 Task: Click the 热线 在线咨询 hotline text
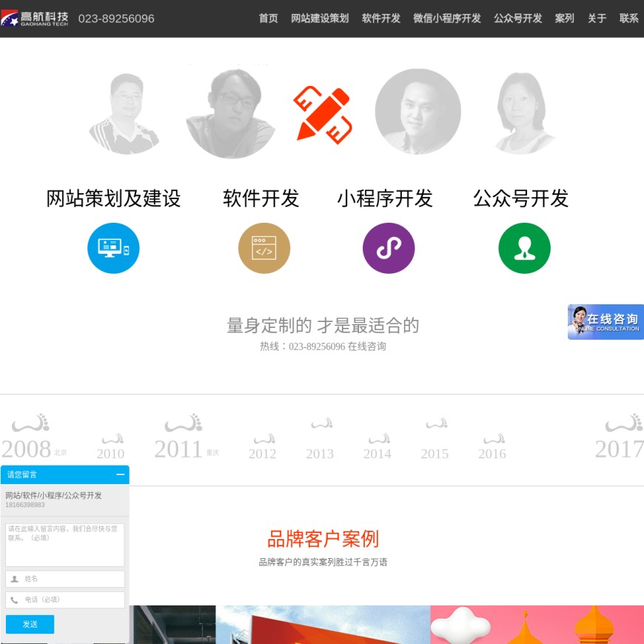tap(323, 346)
